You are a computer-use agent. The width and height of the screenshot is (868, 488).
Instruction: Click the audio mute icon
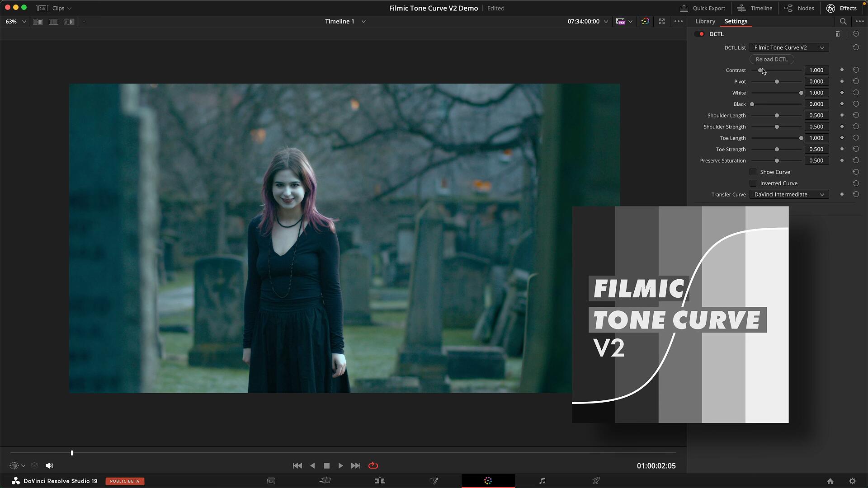[x=49, y=465]
